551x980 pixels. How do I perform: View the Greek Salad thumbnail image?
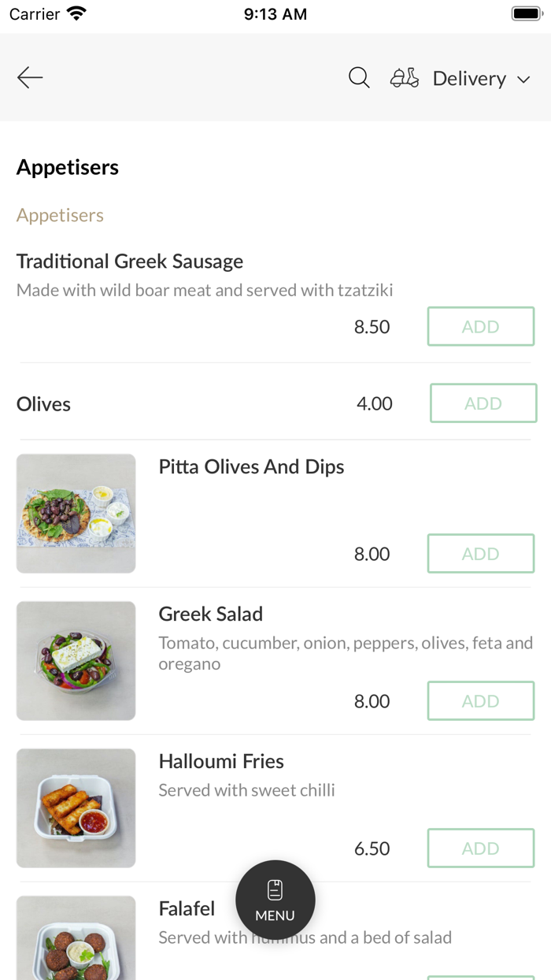pyautogui.click(x=76, y=661)
